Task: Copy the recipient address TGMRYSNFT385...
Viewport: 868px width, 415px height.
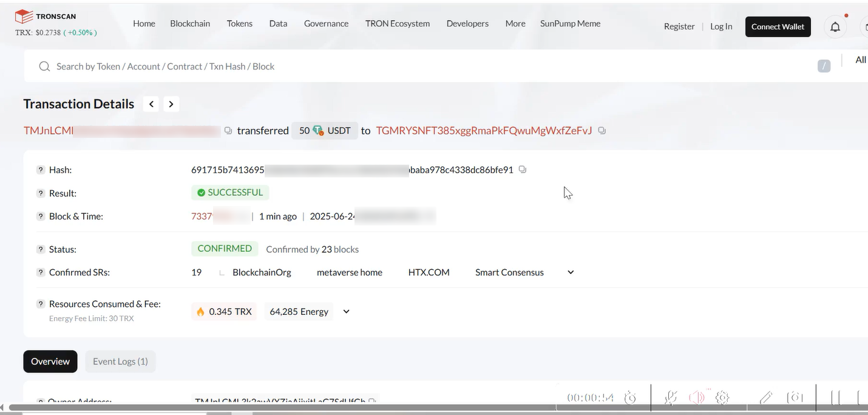Action: (x=602, y=131)
